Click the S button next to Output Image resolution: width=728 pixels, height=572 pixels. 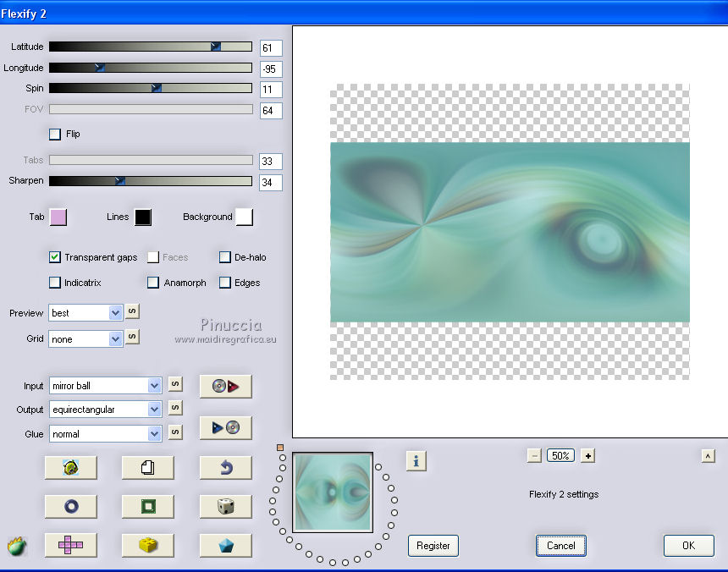pyautogui.click(x=175, y=407)
